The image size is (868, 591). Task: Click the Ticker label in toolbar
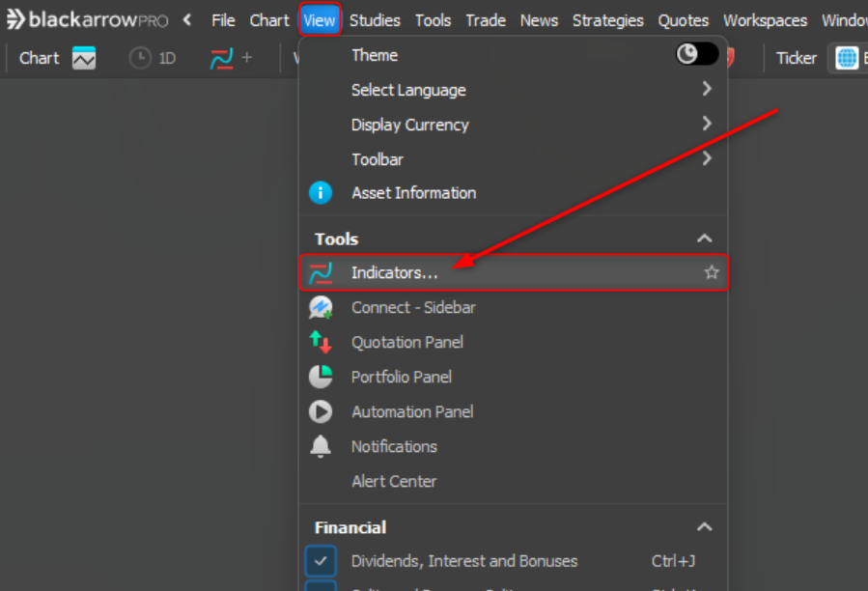[796, 58]
